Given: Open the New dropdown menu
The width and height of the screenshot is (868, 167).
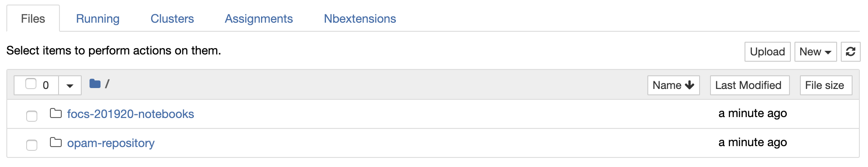Looking at the screenshot, I should point(815,52).
